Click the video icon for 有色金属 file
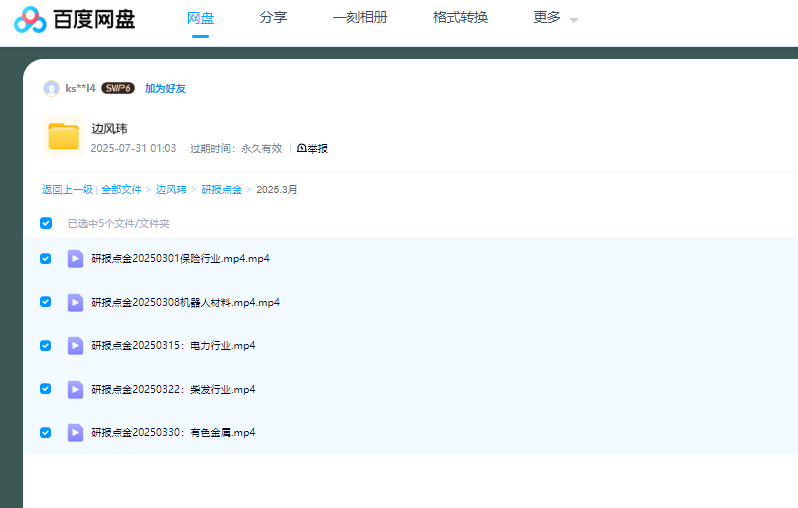Viewport: 798px width, 508px height. [75, 432]
